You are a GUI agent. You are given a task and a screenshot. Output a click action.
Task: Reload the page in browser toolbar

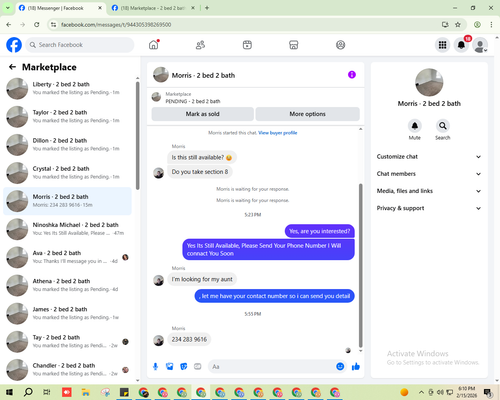[x=37, y=24]
